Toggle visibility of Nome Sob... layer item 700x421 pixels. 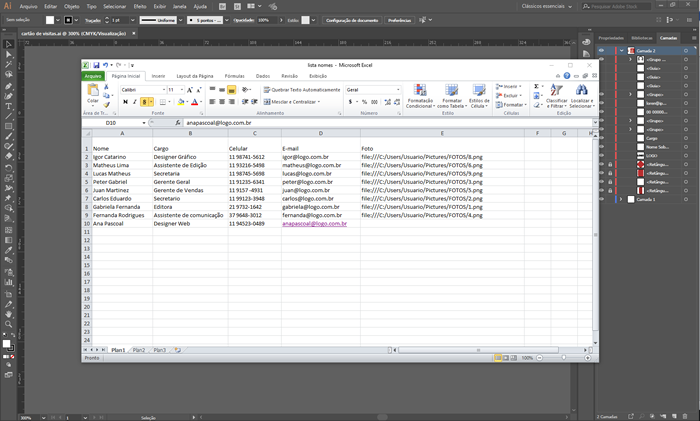601,147
